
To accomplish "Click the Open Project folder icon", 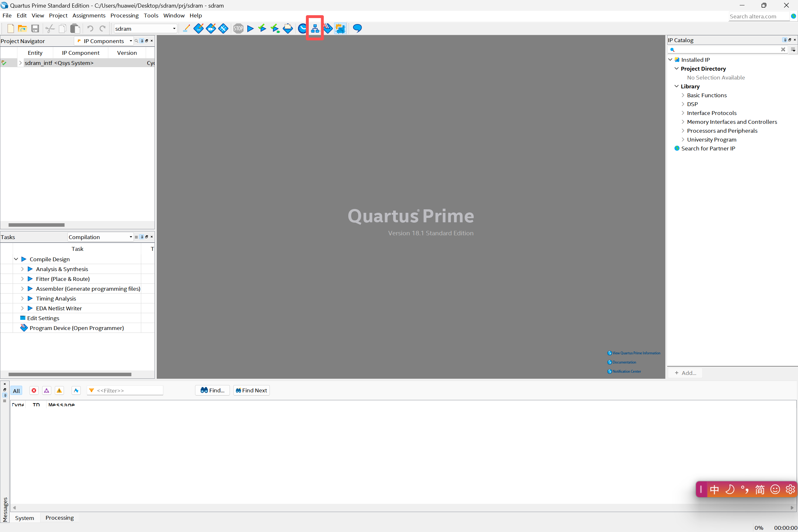I will click(22, 28).
